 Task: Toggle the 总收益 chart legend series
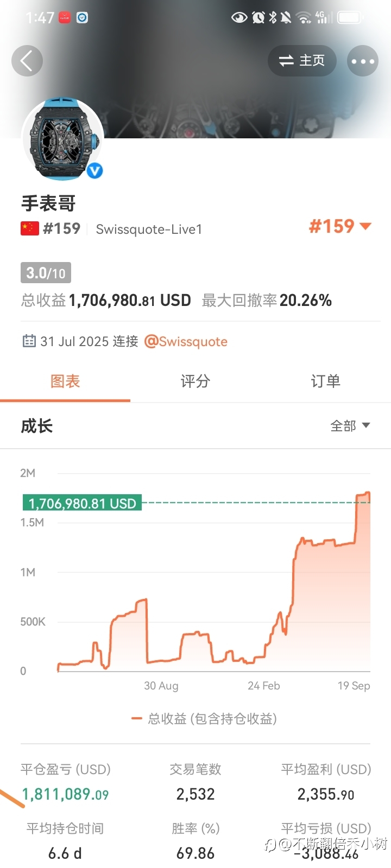pos(204,719)
